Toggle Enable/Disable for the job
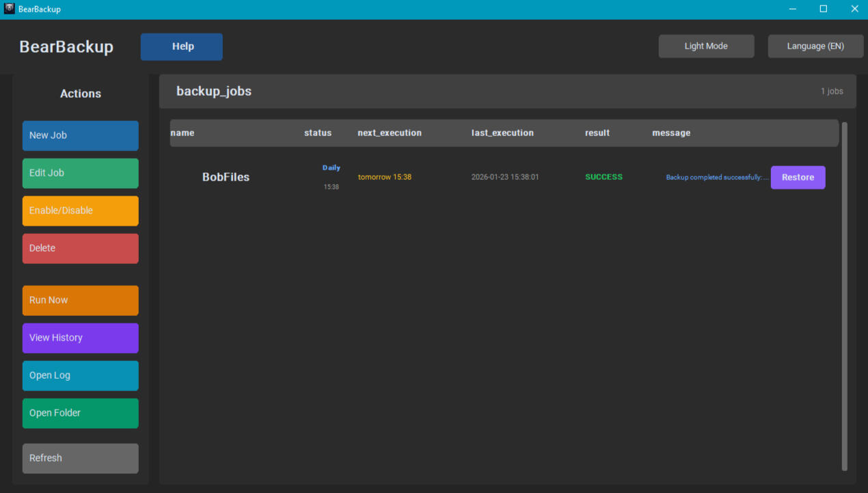The height and width of the screenshot is (493, 868). click(81, 211)
